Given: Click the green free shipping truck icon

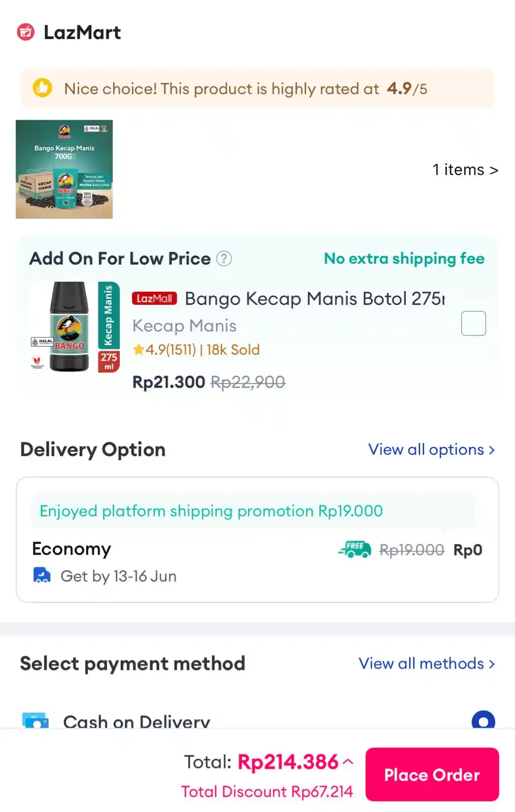Looking at the screenshot, I should pos(355,549).
